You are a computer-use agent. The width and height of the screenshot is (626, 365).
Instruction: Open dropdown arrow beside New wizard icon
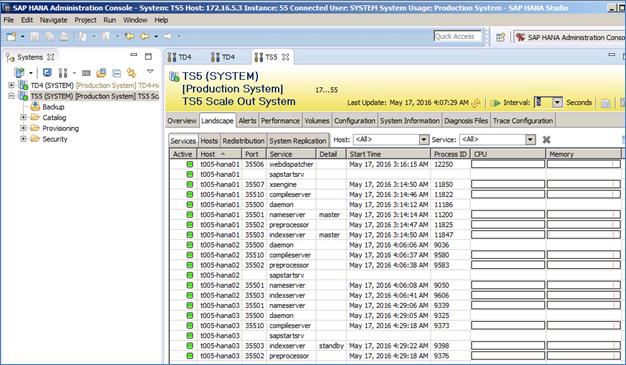[x=22, y=36]
